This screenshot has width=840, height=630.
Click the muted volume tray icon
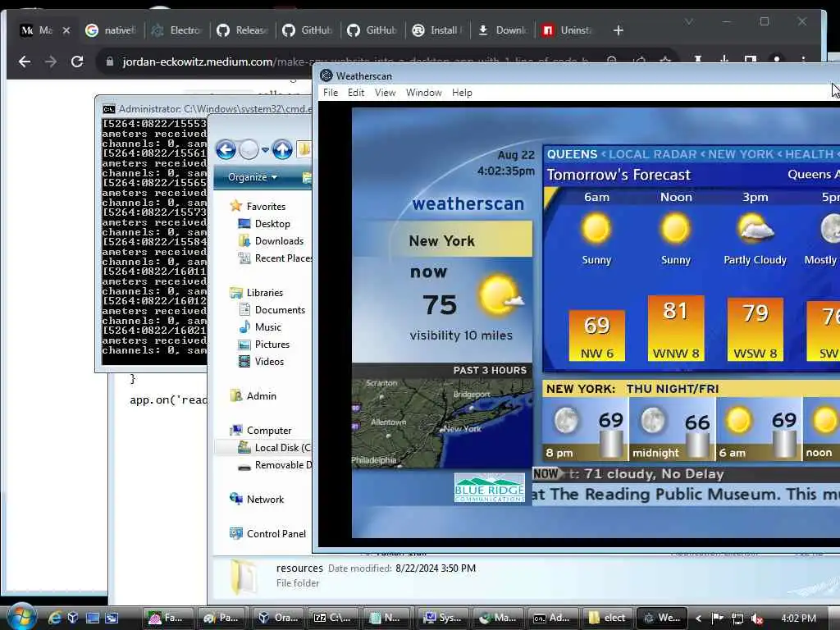(x=757, y=619)
